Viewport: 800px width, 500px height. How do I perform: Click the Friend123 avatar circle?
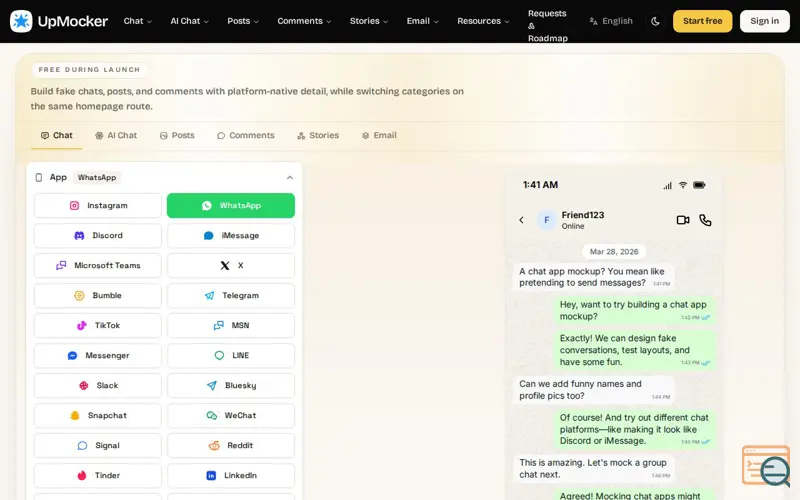pos(546,220)
